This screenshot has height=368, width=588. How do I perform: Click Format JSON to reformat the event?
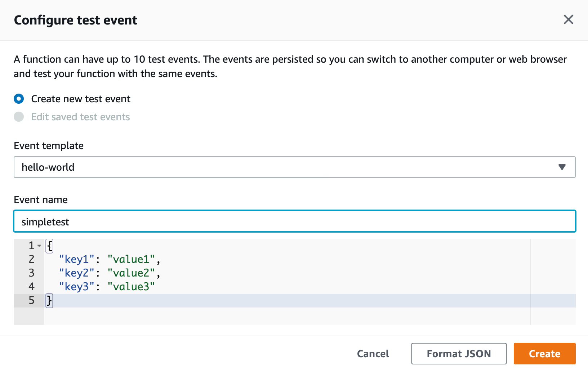[458, 354]
